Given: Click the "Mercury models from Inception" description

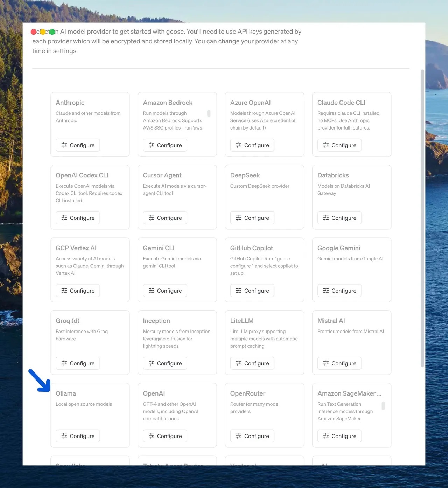Looking at the screenshot, I should pos(177,339).
